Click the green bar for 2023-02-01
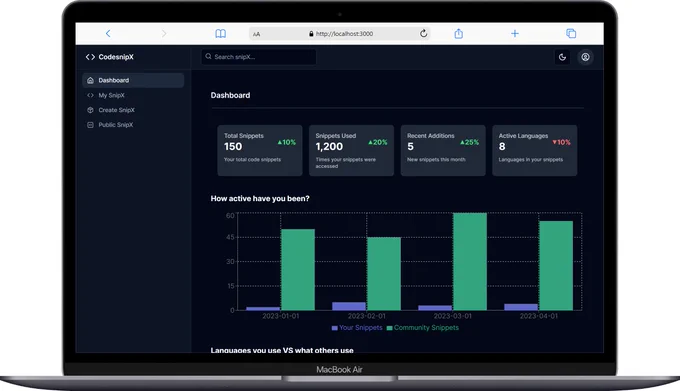The image size is (680, 391). click(x=384, y=274)
